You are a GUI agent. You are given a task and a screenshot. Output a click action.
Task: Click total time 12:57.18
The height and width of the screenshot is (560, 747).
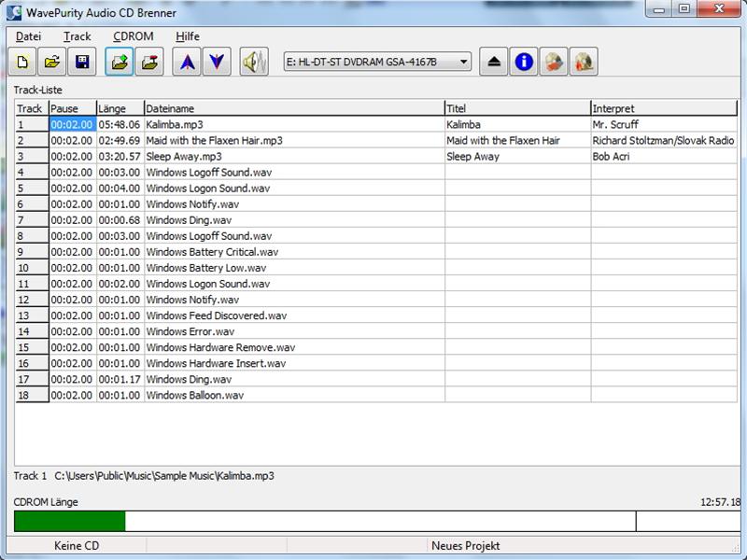pos(720,502)
